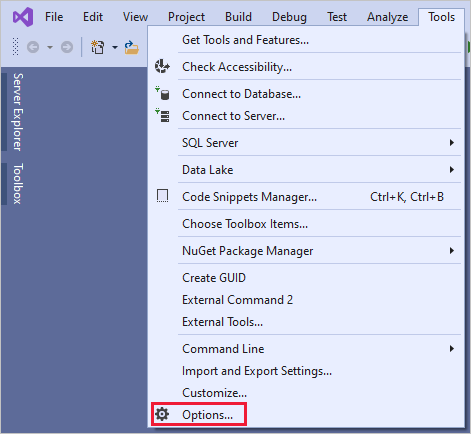
Task: Open the Project menu
Action: [186, 17]
